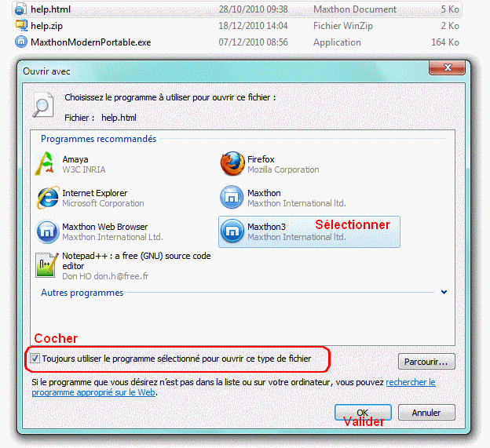The image size is (490, 448).
Task: Click the 'Fichier WinZip' type cell
Action: (343, 26)
